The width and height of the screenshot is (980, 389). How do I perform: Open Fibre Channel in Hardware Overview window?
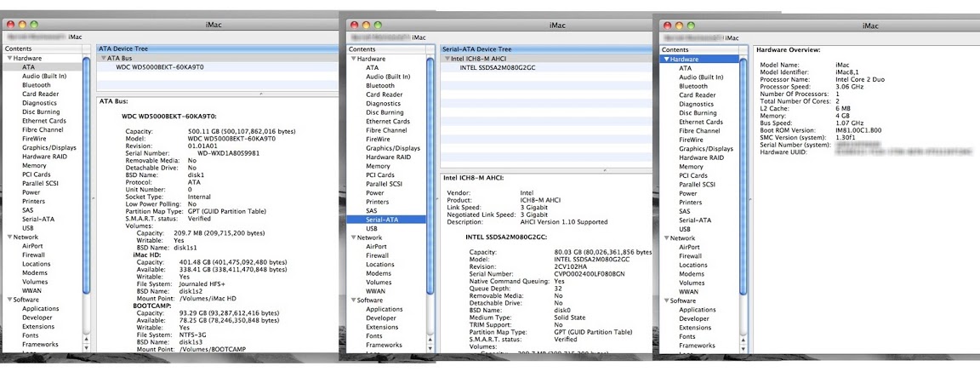(700, 131)
